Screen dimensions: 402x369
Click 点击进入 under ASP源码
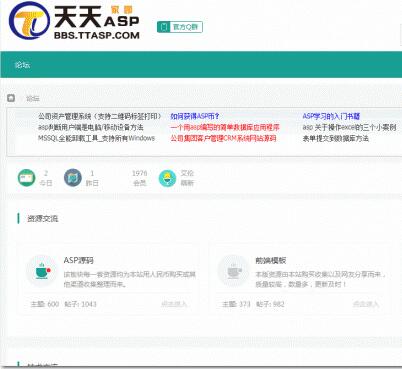pos(174,304)
